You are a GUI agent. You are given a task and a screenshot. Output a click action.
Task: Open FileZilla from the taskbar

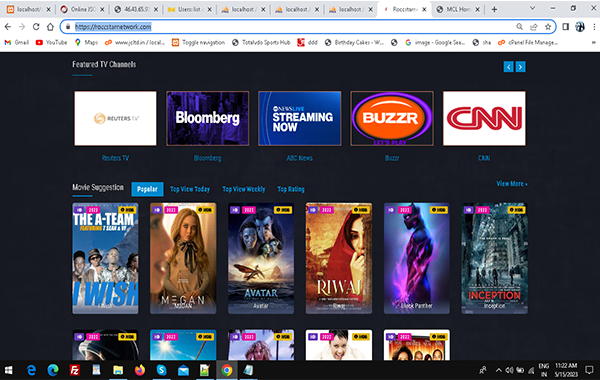pyautogui.click(x=74, y=370)
